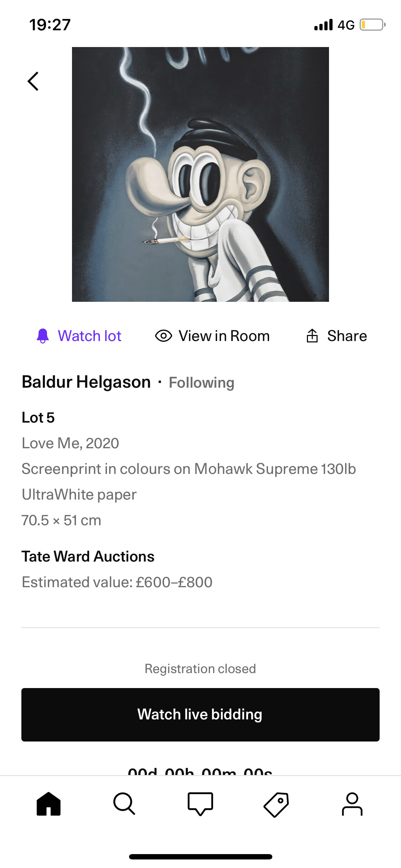The height and width of the screenshot is (868, 401).
Task: Tap View in Room label
Action: pos(224,336)
